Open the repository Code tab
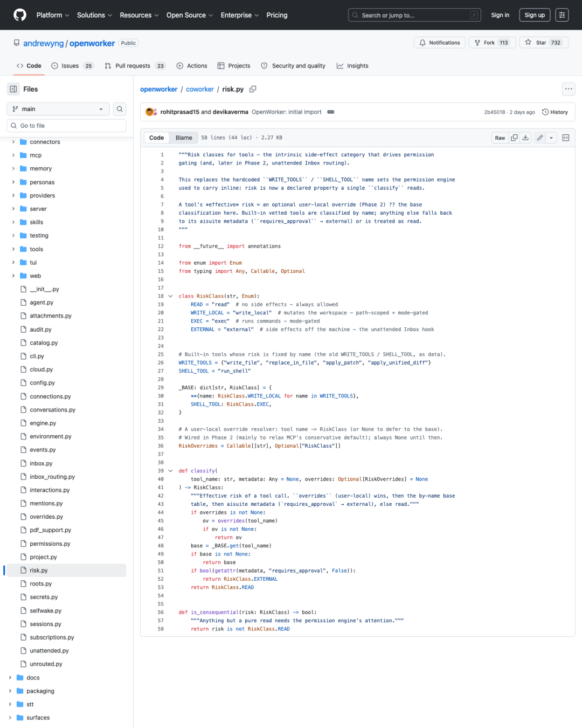This screenshot has width=582, height=728. [29, 66]
